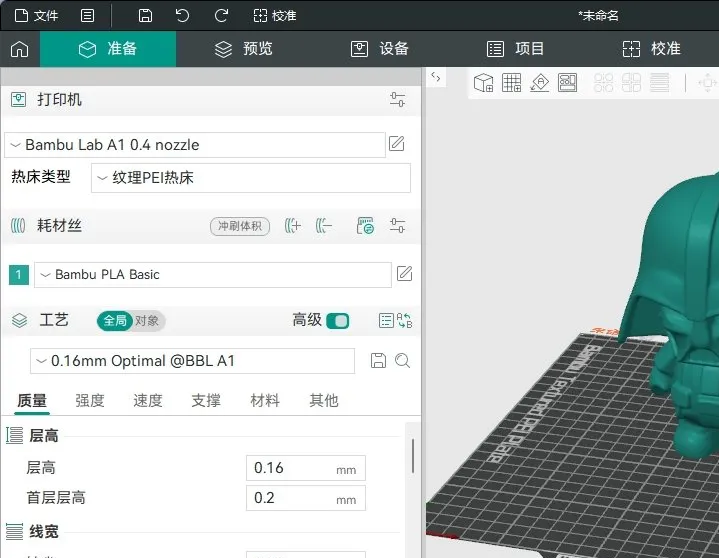Image resolution: width=719 pixels, height=558 pixels.
Task: Switch to the 设备 tab
Action: click(x=380, y=49)
